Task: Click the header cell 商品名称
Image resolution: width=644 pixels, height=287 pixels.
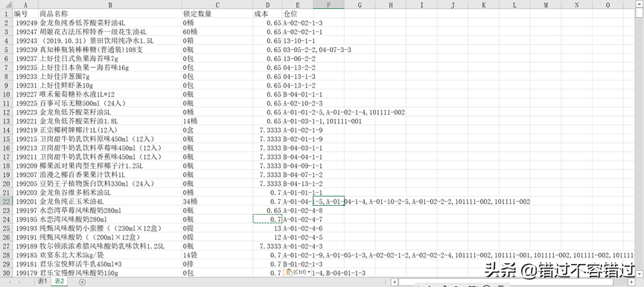Action: point(110,13)
